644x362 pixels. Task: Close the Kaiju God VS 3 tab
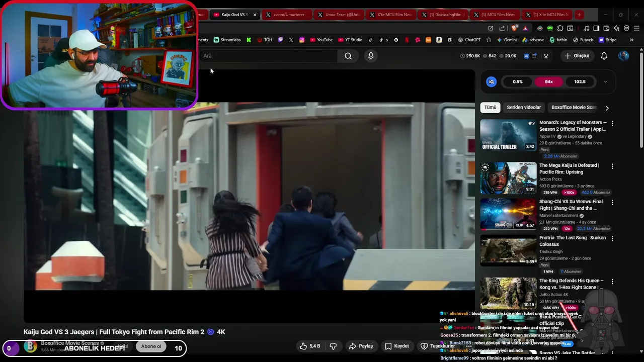pos(255,15)
